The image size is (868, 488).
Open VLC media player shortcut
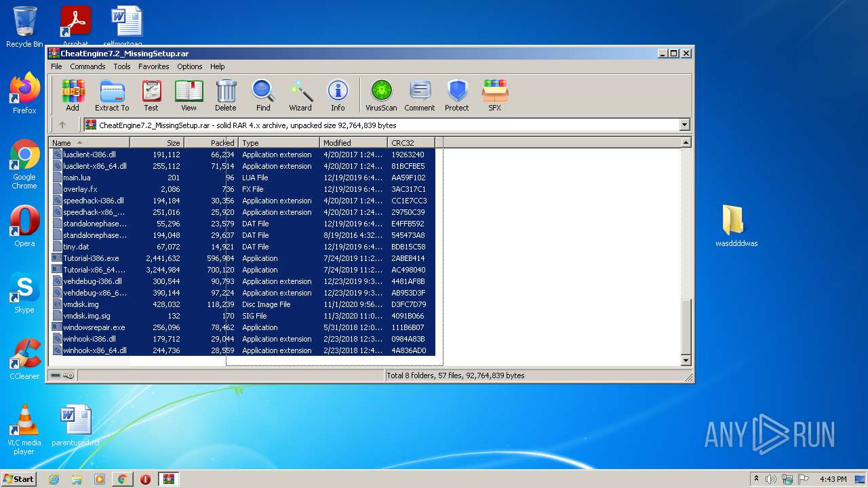(x=24, y=430)
